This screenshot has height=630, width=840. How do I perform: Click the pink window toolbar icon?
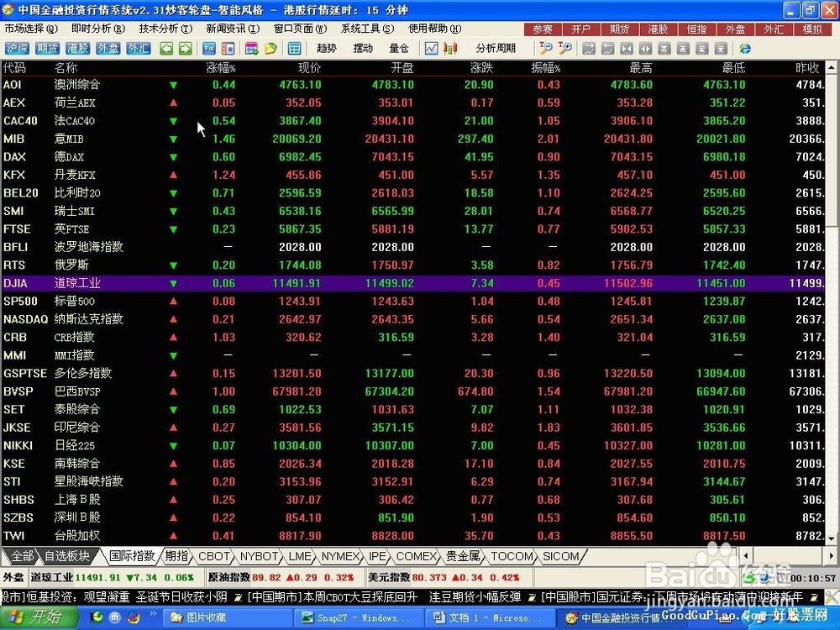pos(252,49)
